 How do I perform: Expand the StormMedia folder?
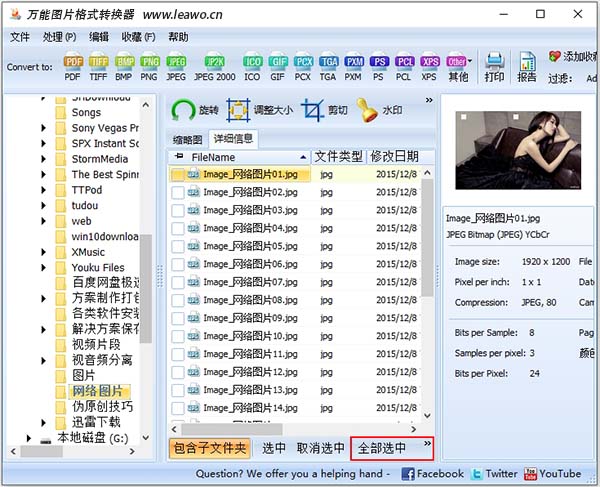coord(44,159)
